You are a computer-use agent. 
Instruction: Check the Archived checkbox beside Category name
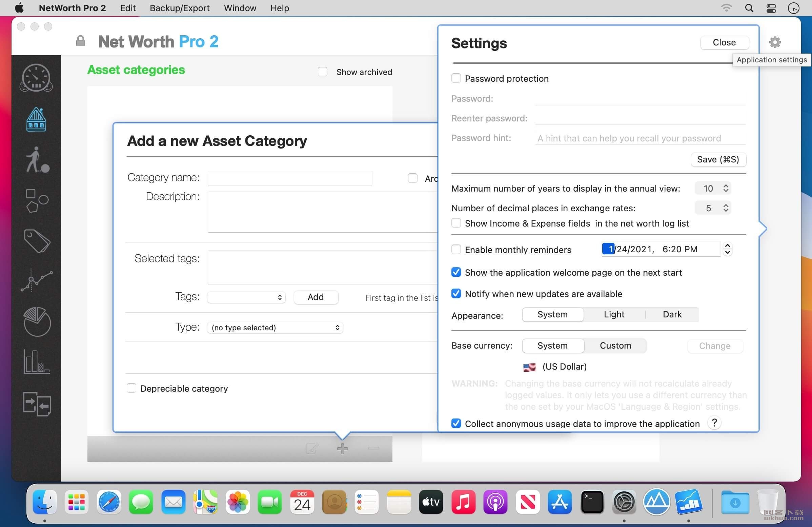413,178
